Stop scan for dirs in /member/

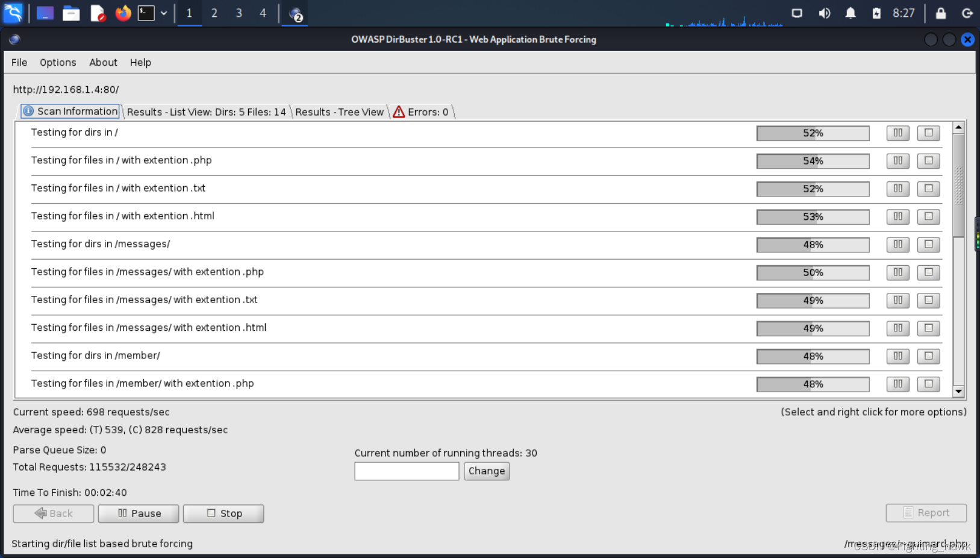click(x=928, y=356)
